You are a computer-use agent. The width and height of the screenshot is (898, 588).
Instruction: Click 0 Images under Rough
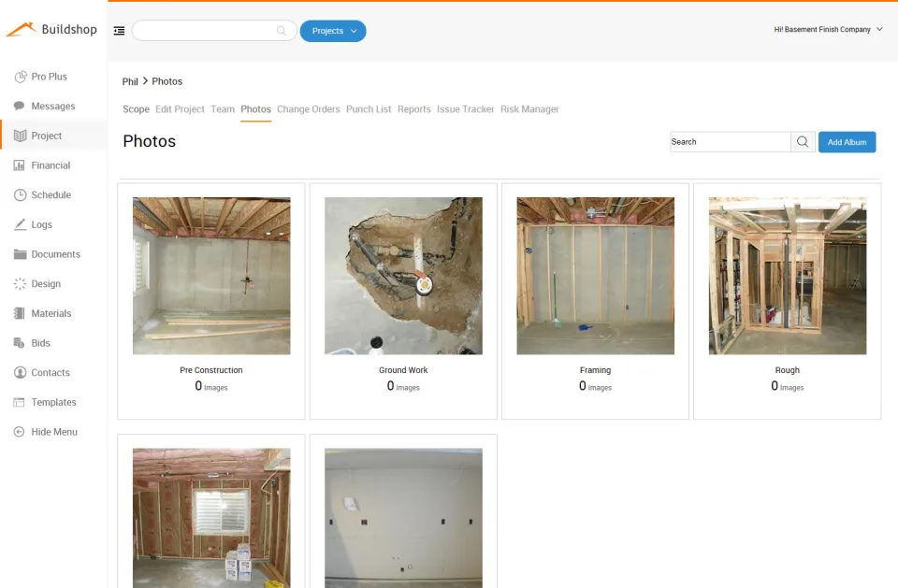coord(788,386)
